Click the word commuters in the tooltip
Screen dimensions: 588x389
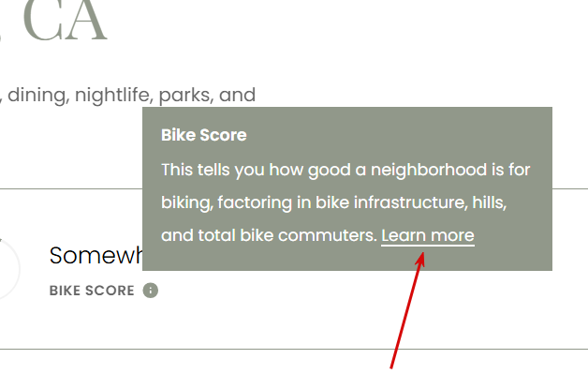[x=327, y=236]
